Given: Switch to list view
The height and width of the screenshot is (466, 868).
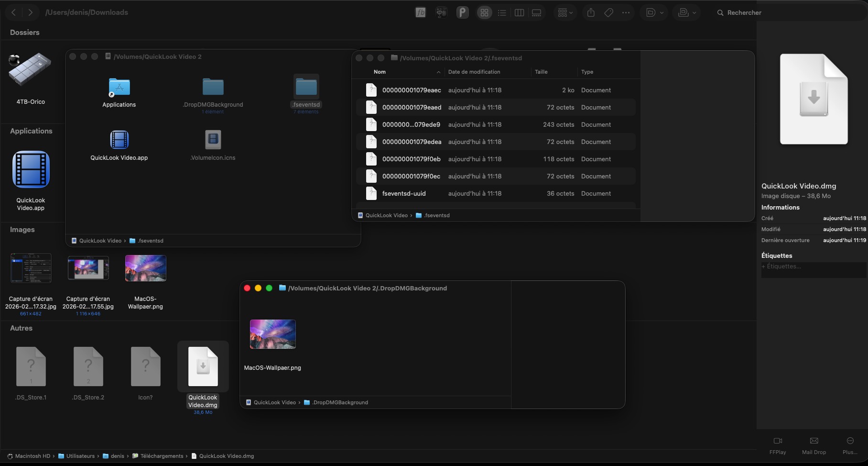Looking at the screenshot, I should [x=502, y=13].
